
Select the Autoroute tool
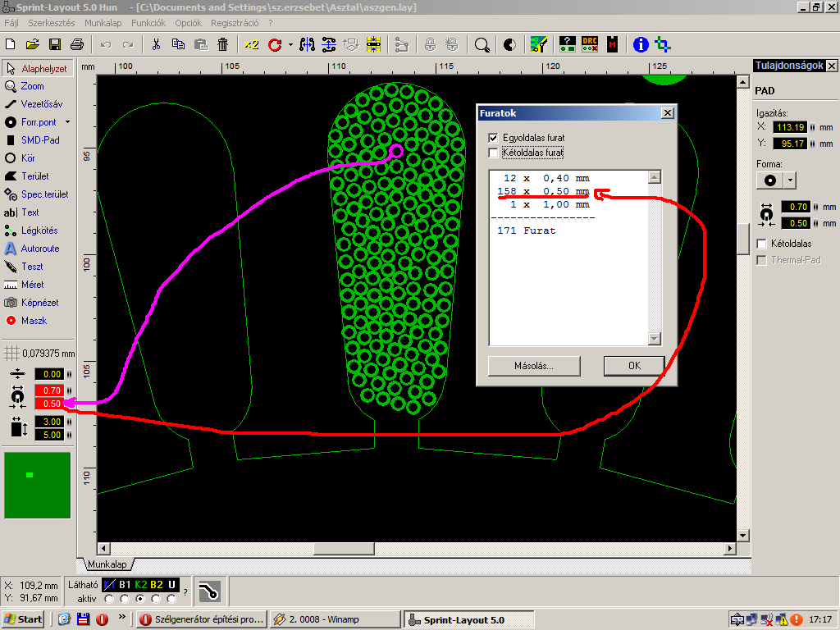(32, 249)
